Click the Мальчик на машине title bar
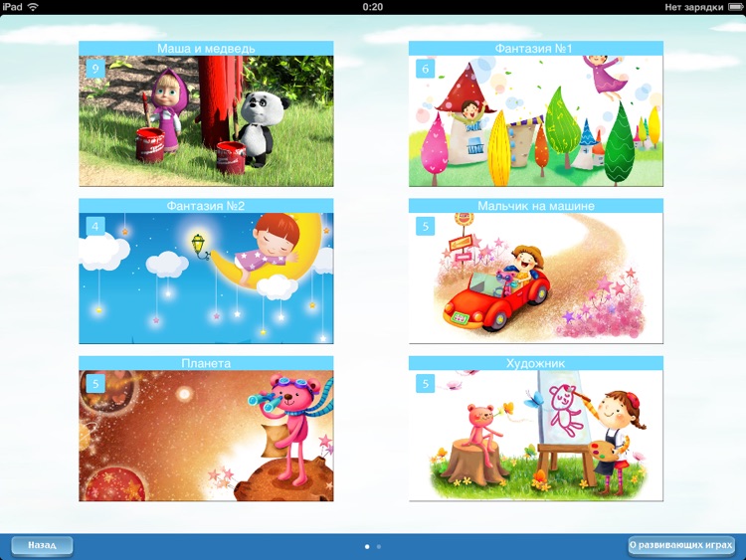Image resolution: width=746 pixels, height=560 pixels. pyautogui.click(x=536, y=206)
